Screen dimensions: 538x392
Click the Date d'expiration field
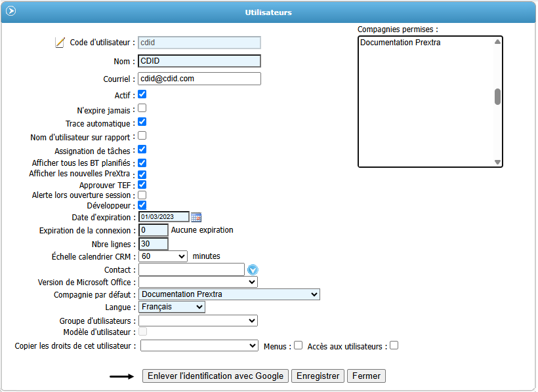164,217
